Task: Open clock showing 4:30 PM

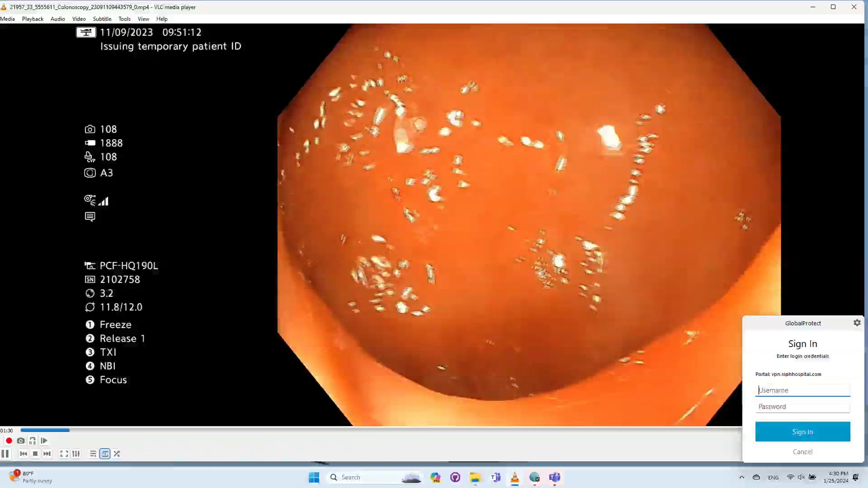Action: (x=835, y=477)
